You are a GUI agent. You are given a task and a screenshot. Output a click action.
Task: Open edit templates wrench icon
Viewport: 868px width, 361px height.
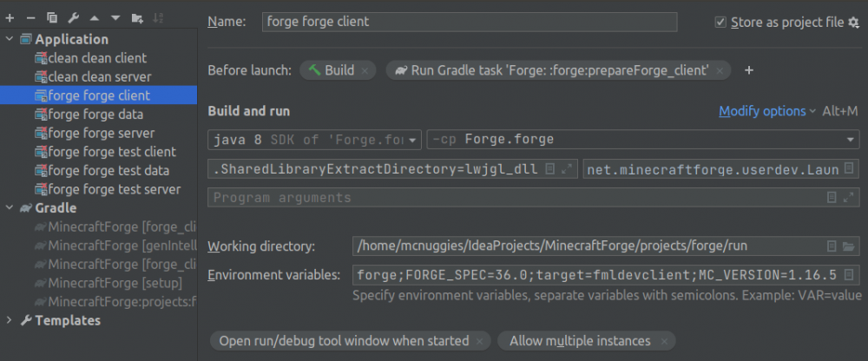click(74, 17)
